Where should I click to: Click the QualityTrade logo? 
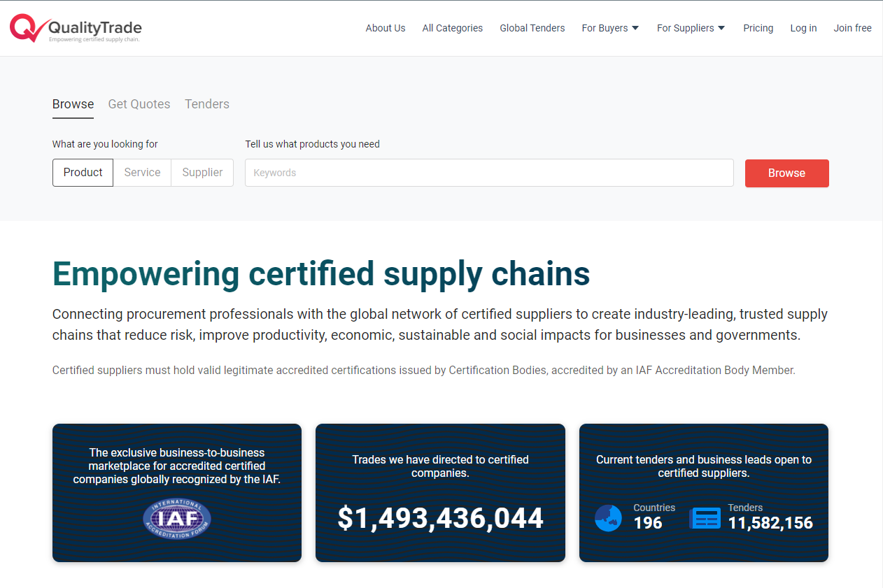(76, 29)
